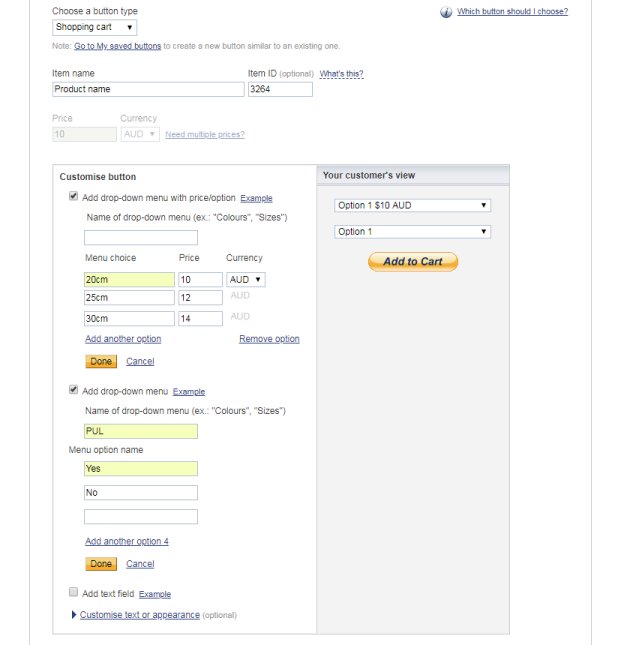Untick the 'Add drop-down menu' checkbox
This screenshot has height=645, width=621.
(73, 390)
